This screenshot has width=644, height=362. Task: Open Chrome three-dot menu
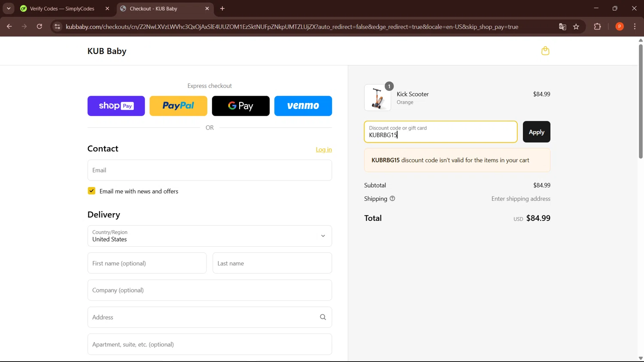point(635,27)
